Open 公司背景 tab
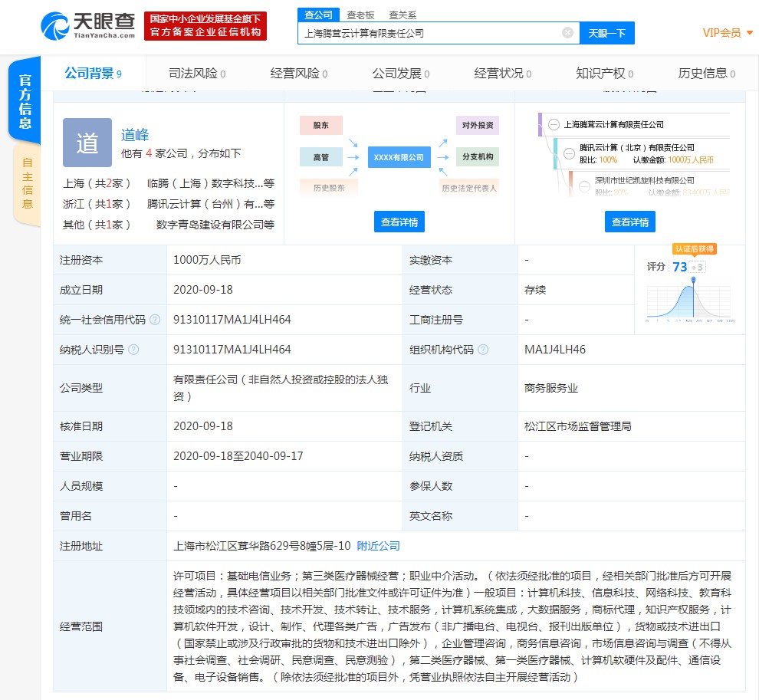 pyautogui.click(x=93, y=74)
